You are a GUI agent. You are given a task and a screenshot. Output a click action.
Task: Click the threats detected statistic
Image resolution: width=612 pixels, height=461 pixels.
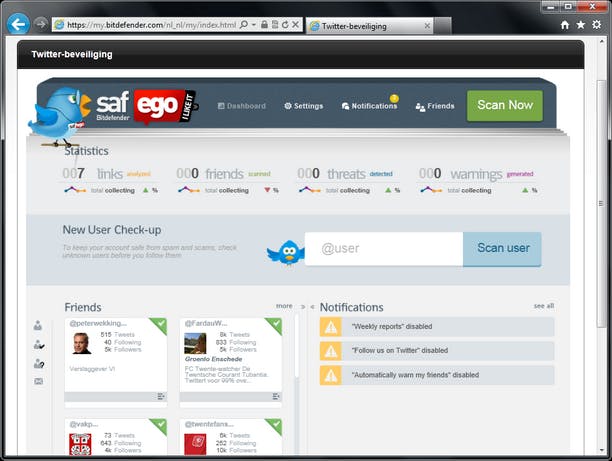click(345, 173)
